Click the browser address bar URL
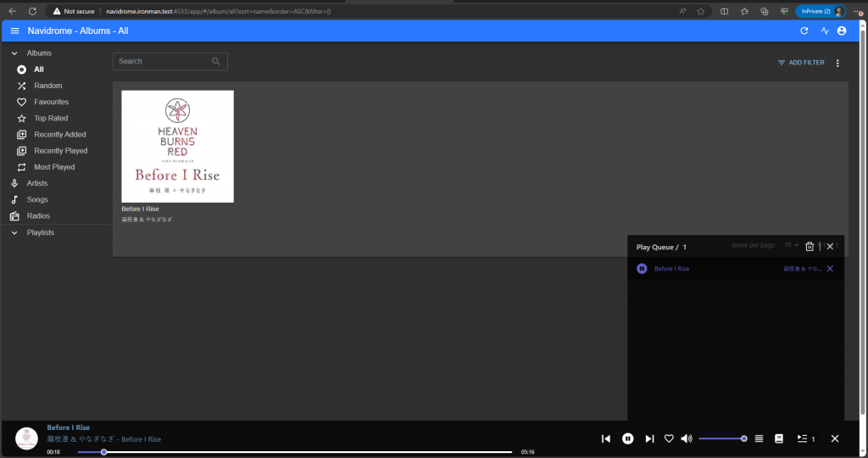 218,11
